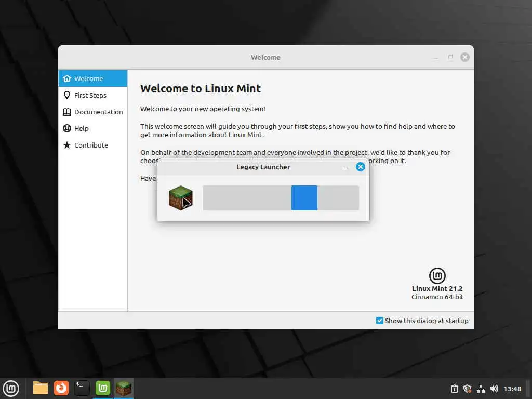Click the home icon beside Welcome
This screenshot has height=399, width=532.
(67, 78)
